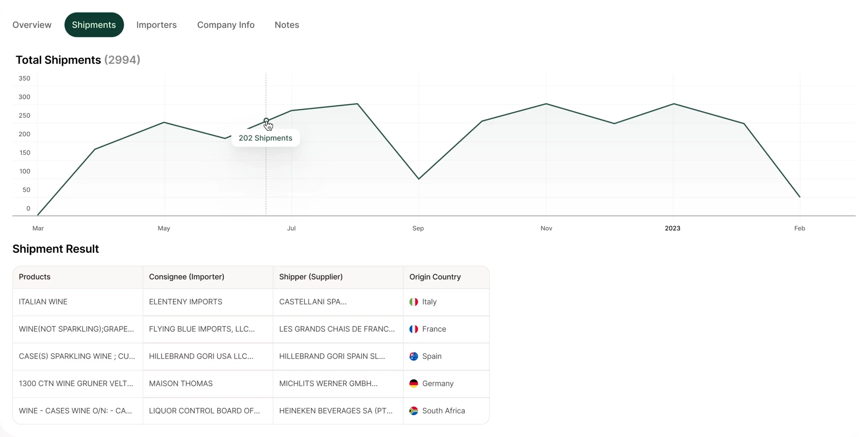Click the MAISON THOMAS importer cell
Viewport: 868px width, 437px height.
coord(181,383)
